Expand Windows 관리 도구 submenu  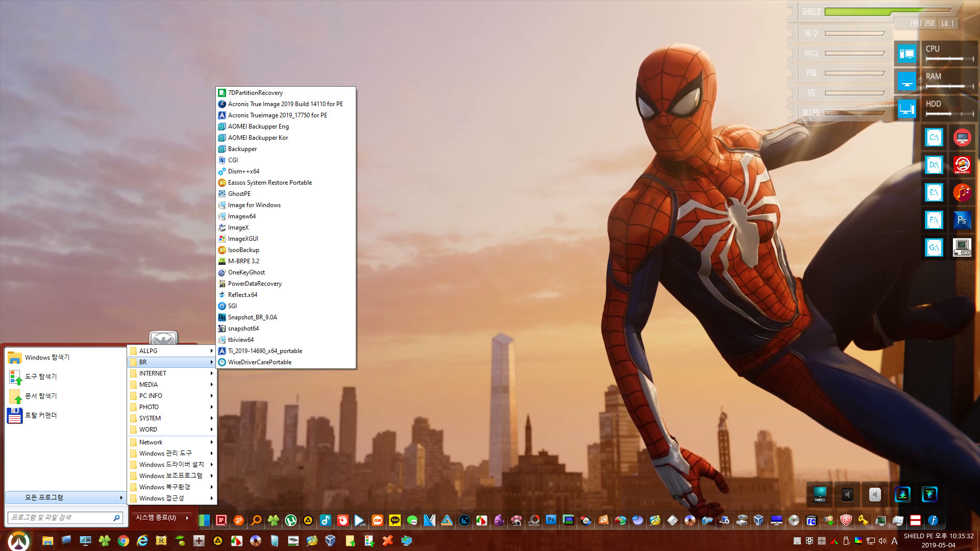(171, 453)
